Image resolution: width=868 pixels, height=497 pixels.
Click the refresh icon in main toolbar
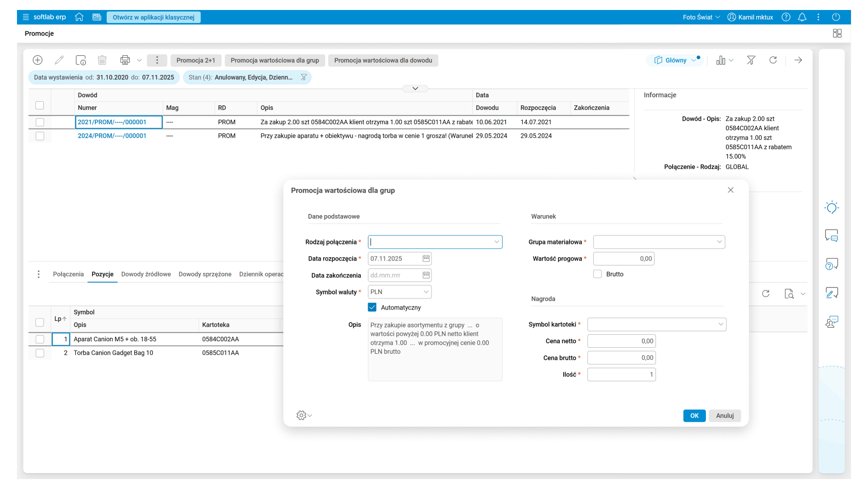tap(773, 60)
